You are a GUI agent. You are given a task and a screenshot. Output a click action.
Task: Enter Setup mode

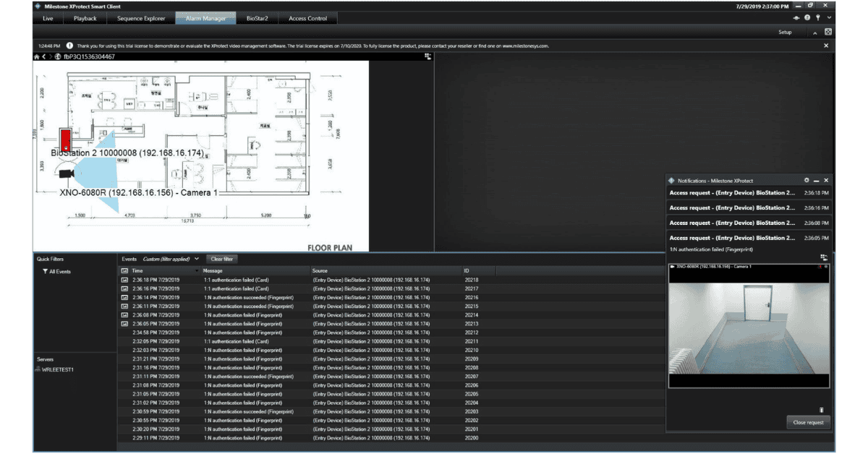pos(785,33)
